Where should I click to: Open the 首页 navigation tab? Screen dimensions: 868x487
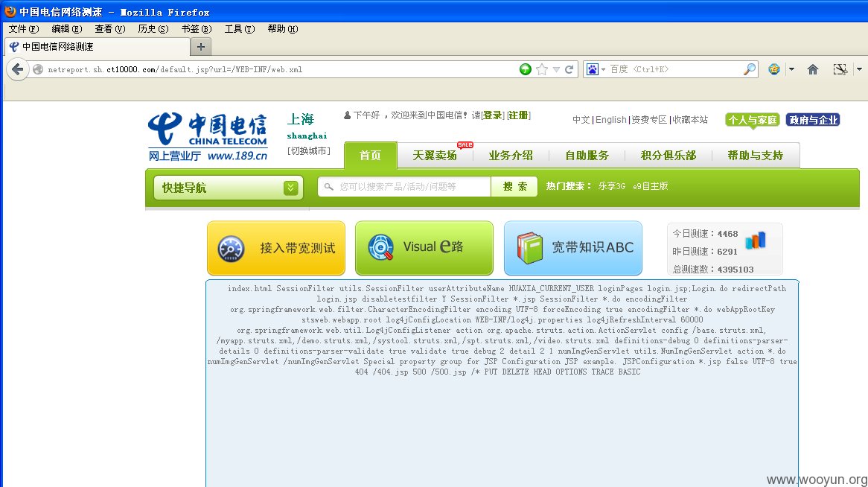tap(370, 155)
